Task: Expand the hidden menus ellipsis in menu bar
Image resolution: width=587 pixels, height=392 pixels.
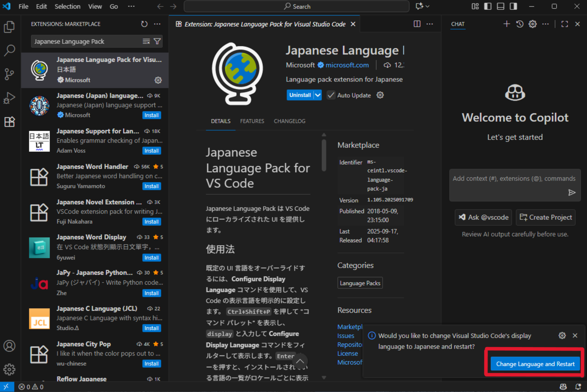Action: coord(131,6)
